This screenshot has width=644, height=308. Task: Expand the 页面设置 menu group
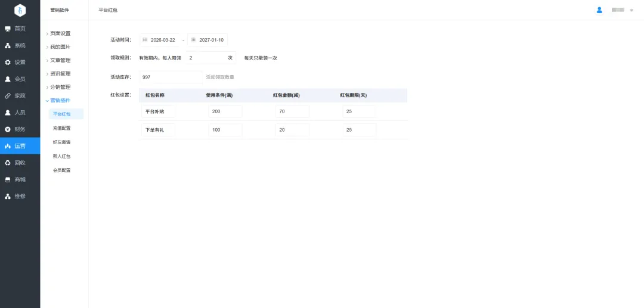(60, 33)
